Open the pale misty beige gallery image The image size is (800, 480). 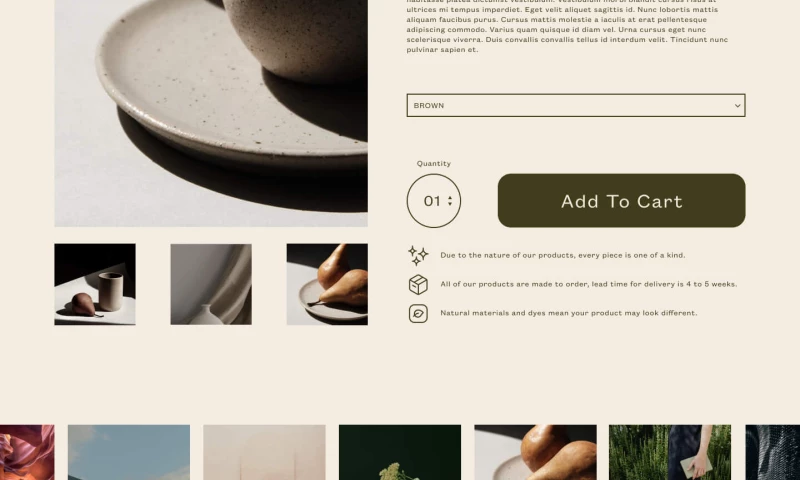pyautogui.click(x=264, y=452)
